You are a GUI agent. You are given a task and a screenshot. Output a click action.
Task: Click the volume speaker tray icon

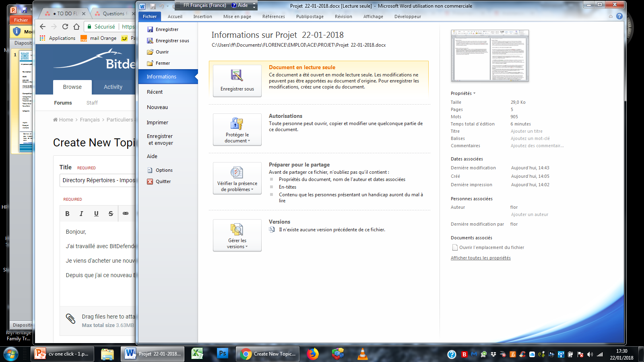tap(590, 354)
